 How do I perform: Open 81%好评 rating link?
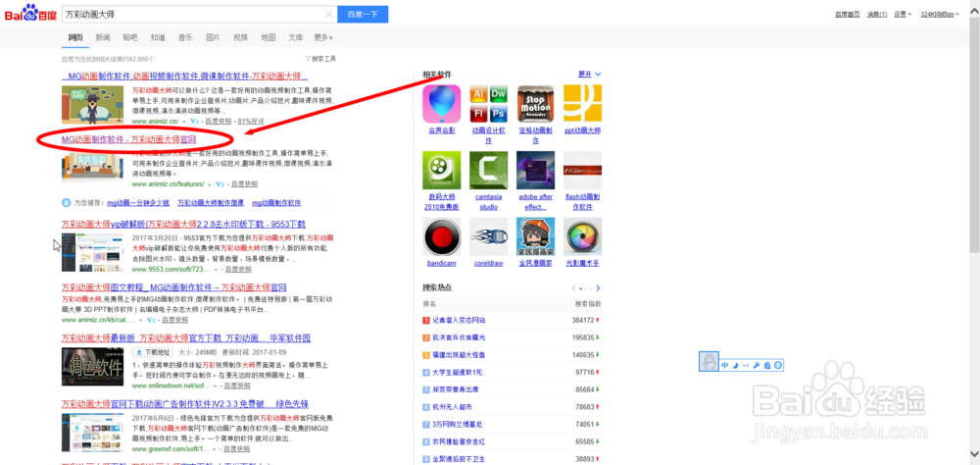click(251, 121)
